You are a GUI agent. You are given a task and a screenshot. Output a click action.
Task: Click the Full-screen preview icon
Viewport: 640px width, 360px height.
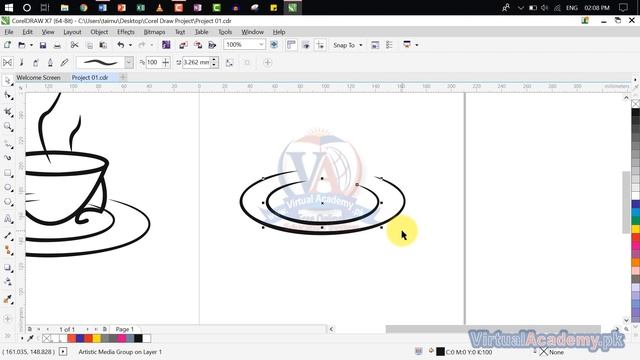coord(274,45)
